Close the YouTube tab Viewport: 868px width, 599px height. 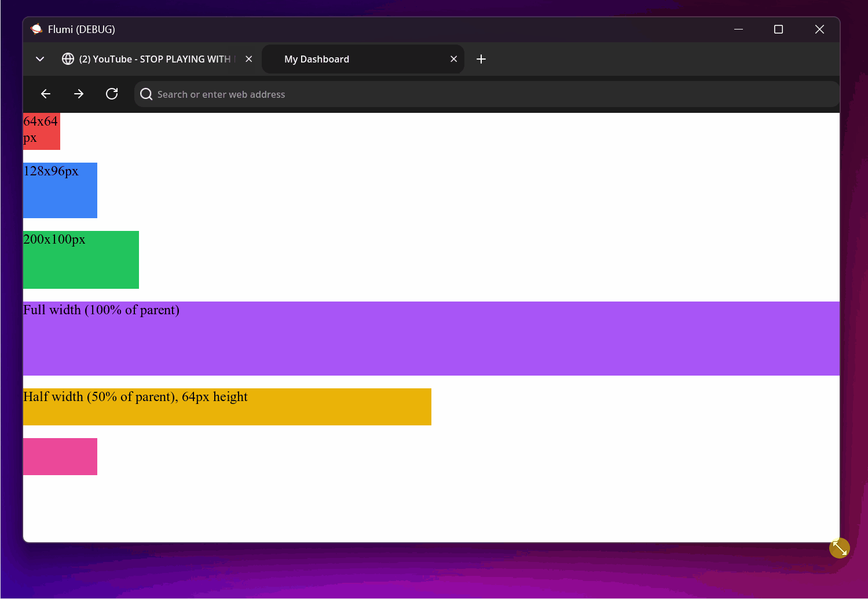pos(248,59)
